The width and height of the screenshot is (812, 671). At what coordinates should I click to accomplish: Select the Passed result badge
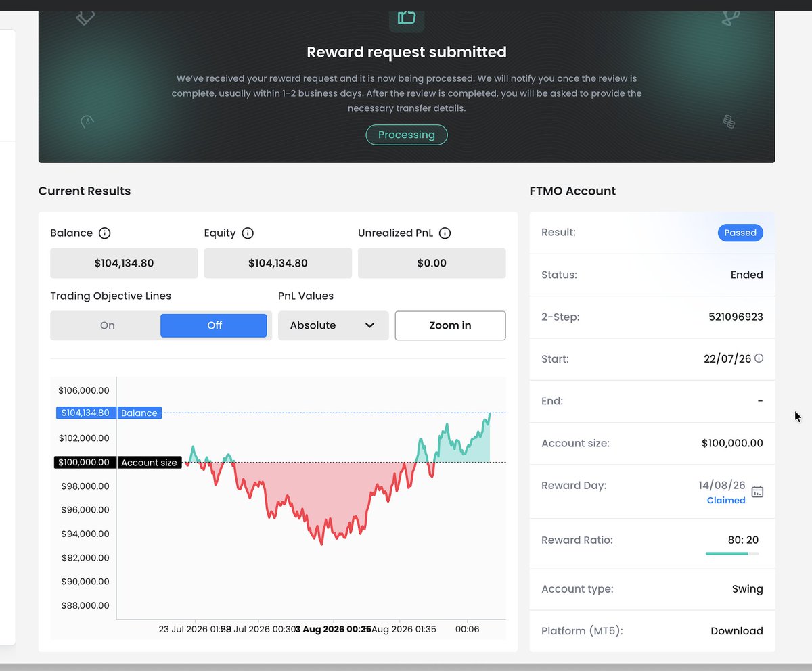(740, 233)
